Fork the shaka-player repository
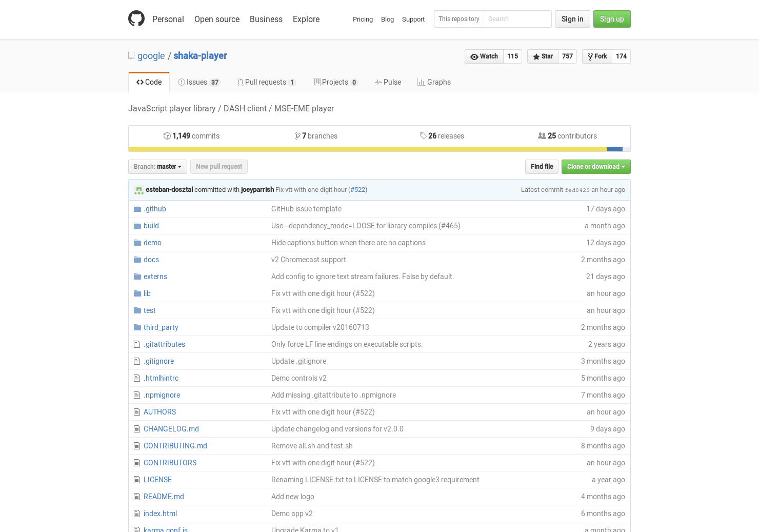 click(x=597, y=56)
